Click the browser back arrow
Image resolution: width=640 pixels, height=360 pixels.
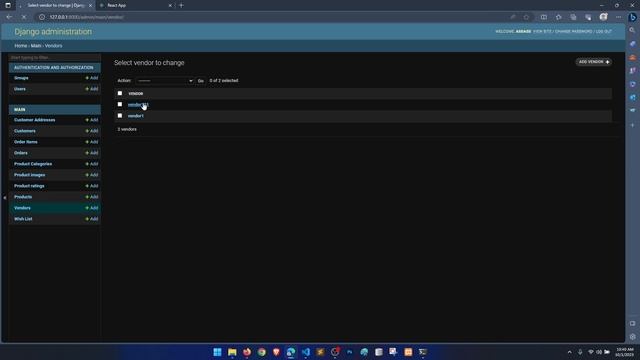coord(9,17)
